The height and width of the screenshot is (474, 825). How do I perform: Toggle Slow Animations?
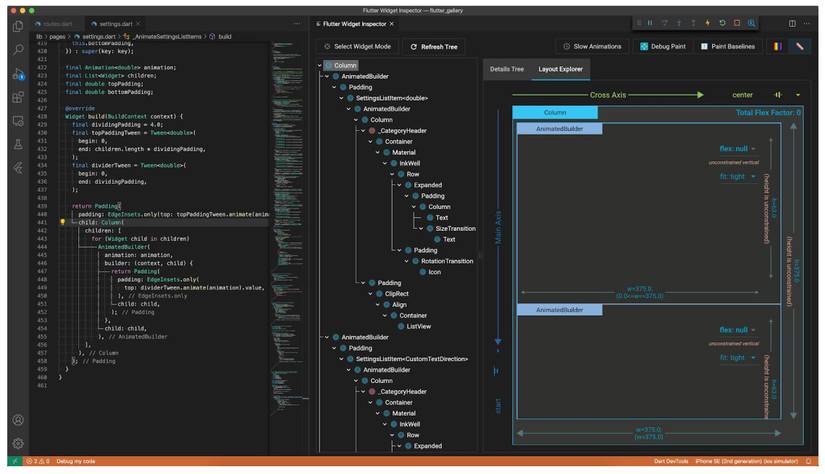tap(592, 46)
